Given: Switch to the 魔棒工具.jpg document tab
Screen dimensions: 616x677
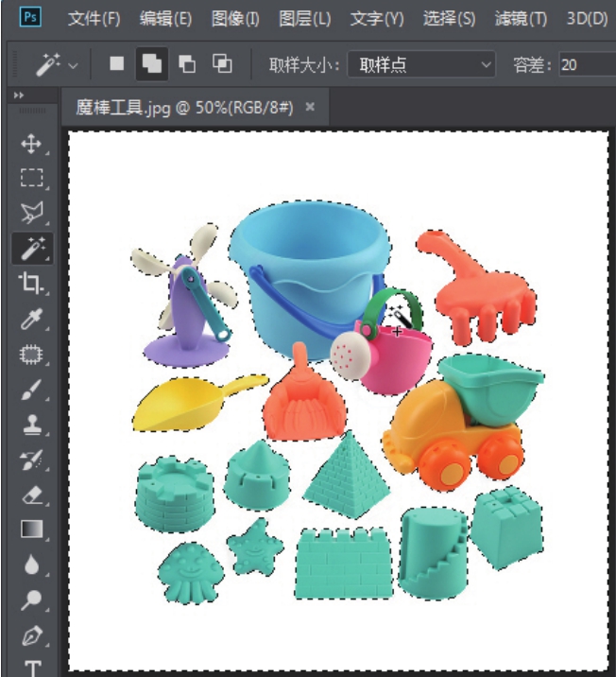Looking at the screenshot, I should point(184,107).
